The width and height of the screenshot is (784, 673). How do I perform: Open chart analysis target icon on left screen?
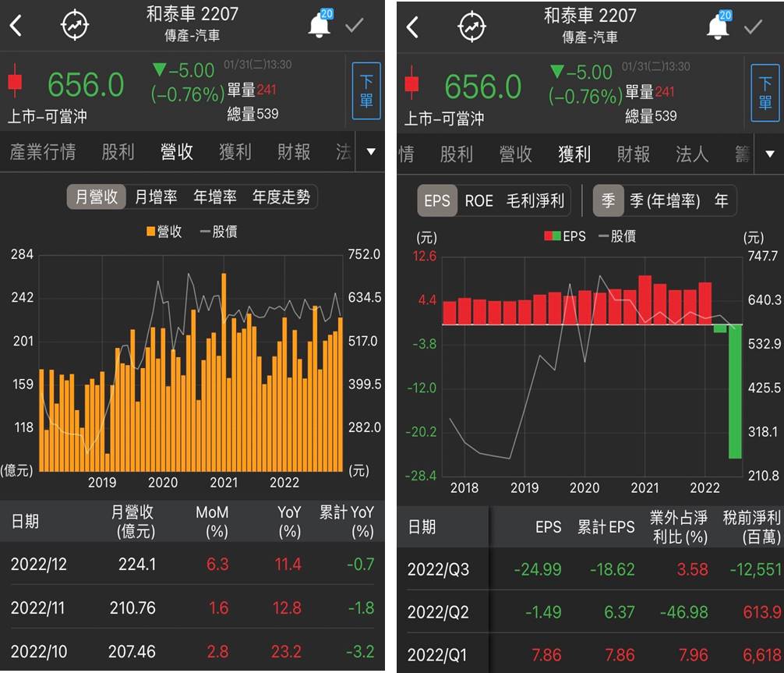(x=75, y=26)
